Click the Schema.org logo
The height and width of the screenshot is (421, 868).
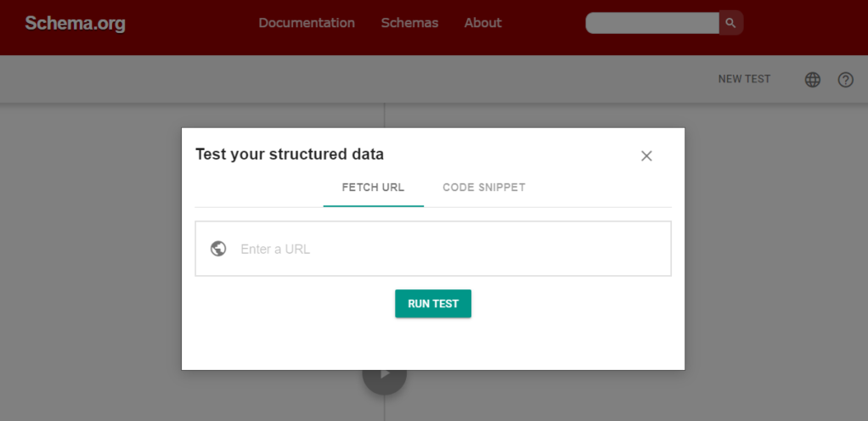(x=75, y=24)
